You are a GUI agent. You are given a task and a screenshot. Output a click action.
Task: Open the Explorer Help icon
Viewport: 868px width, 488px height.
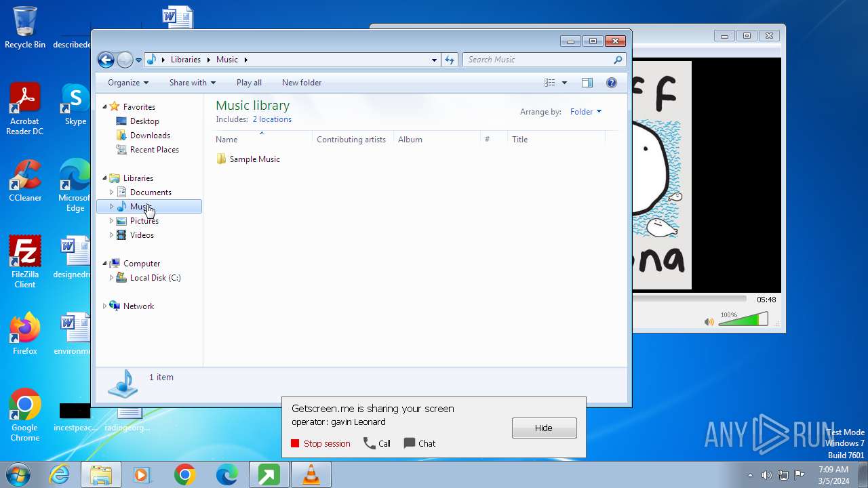[x=612, y=83]
